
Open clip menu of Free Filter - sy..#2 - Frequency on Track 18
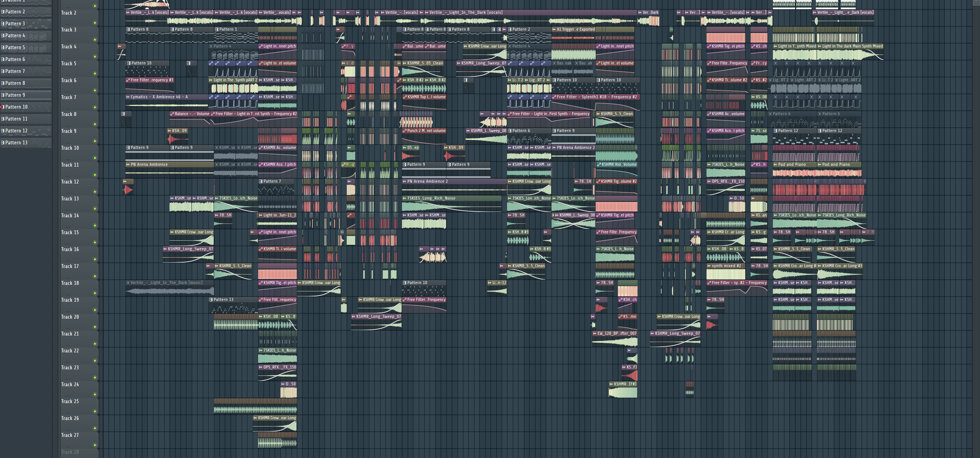(709, 283)
